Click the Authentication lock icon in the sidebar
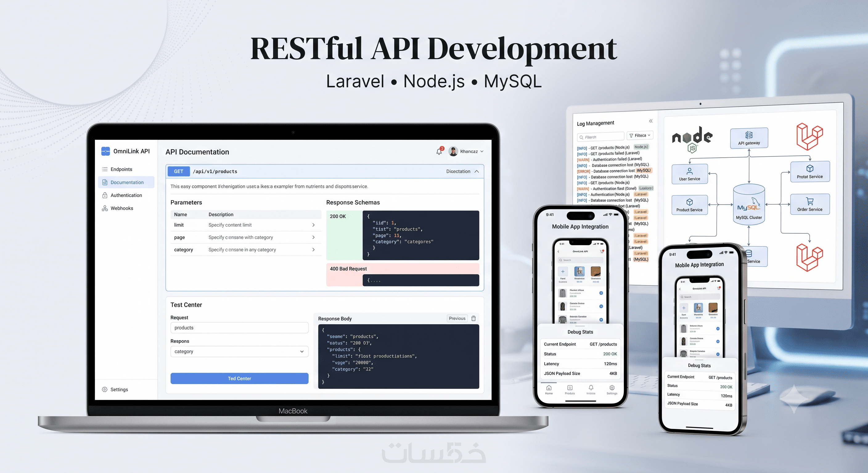Image resolution: width=868 pixels, height=473 pixels. pos(105,195)
